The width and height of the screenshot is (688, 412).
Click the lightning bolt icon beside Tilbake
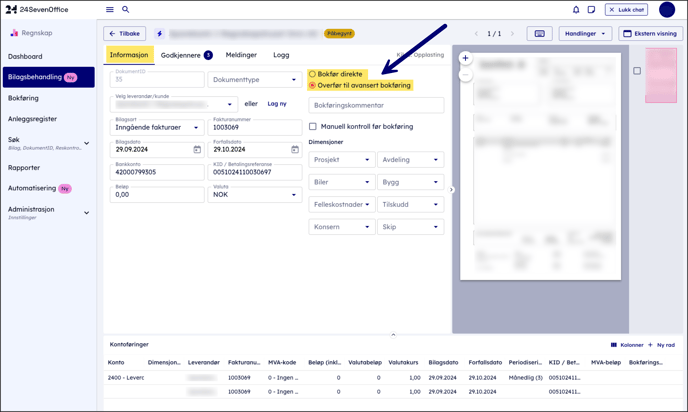point(159,34)
